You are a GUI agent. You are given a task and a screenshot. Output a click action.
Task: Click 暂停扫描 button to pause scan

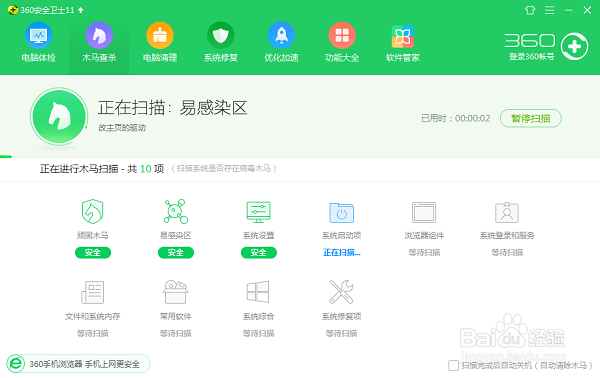[531, 119]
